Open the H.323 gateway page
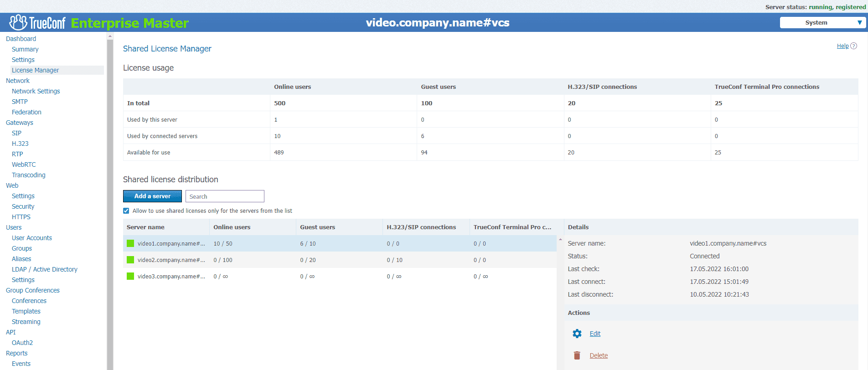 click(x=20, y=144)
